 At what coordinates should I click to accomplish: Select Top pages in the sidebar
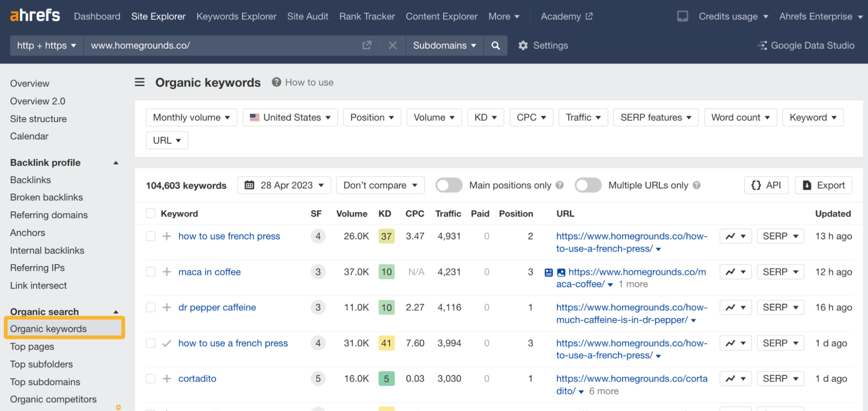coord(32,346)
